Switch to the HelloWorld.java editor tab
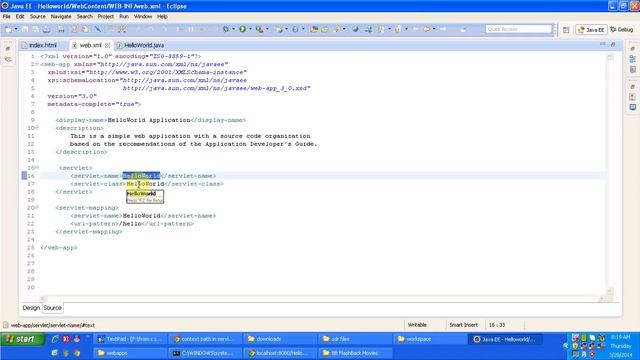 coord(141,45)
